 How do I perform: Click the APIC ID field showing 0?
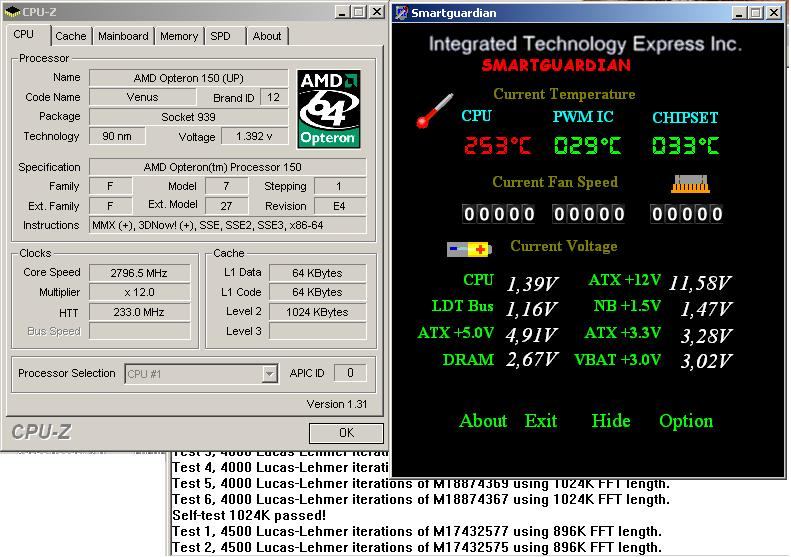pos(350,373)
